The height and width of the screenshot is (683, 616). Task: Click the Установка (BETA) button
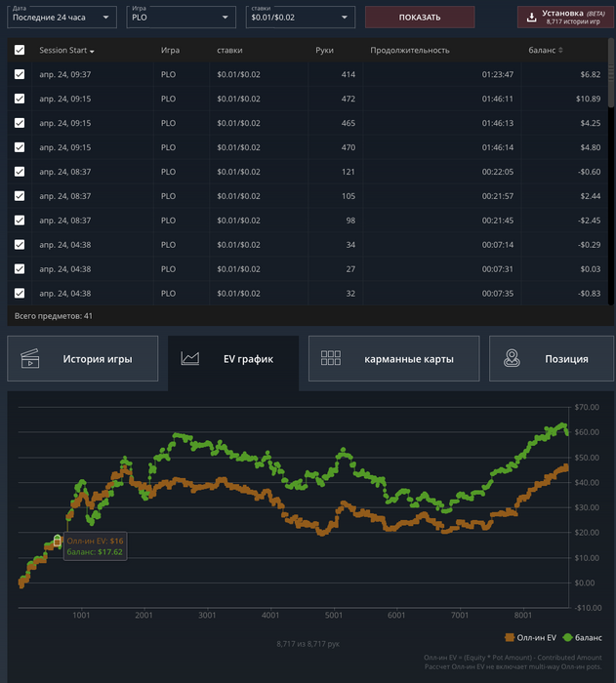point(565,18)
